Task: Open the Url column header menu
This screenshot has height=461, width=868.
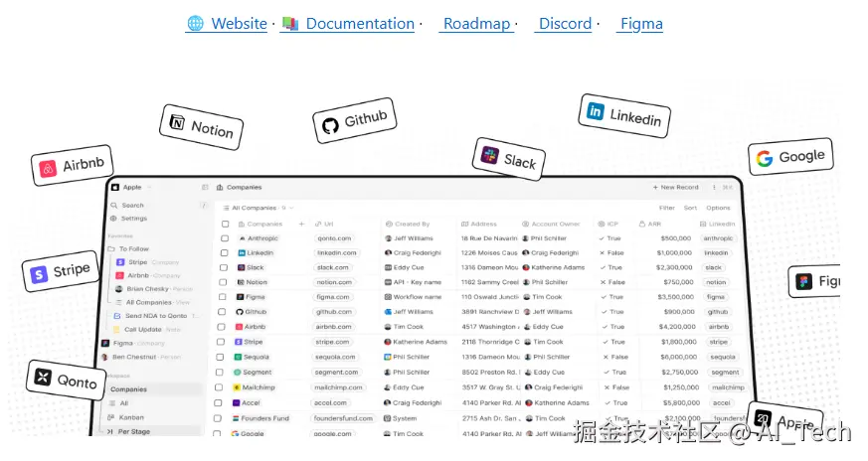Action: tap(324, 225)
